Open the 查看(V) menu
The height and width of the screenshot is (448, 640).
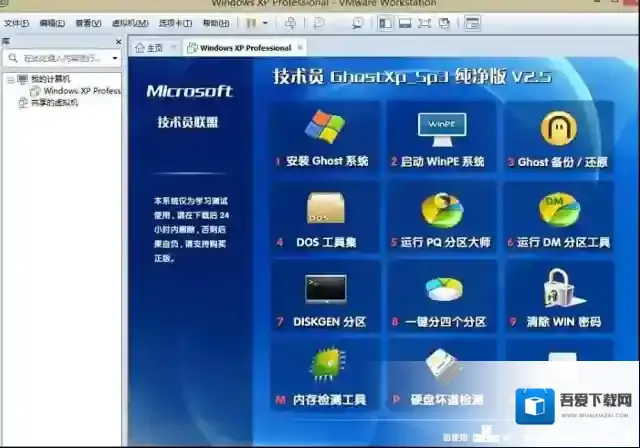pos(88,23)
